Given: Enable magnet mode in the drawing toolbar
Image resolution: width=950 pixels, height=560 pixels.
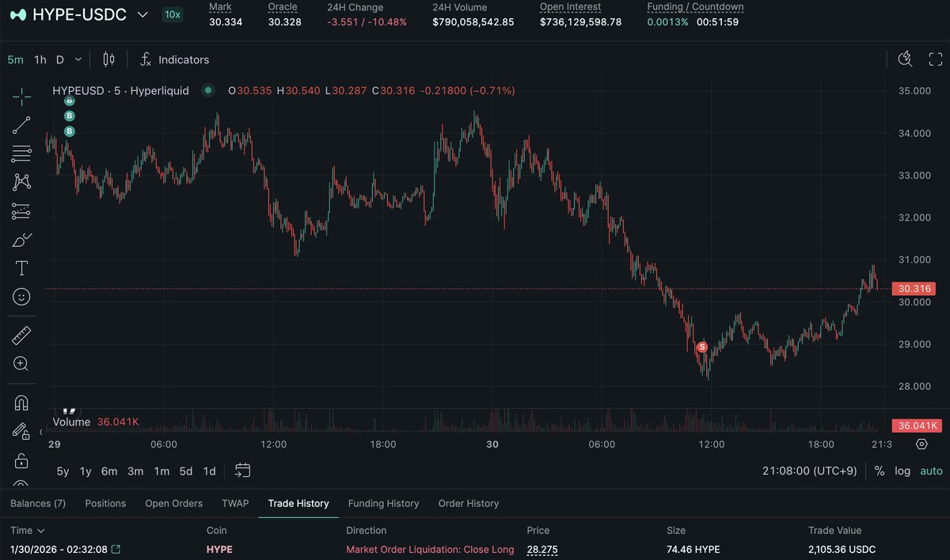Looking at the screenshot, I should (x=21, y=402).
